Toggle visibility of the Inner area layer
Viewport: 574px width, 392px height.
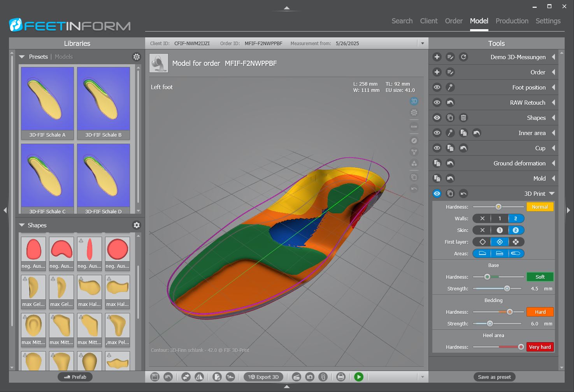[437, 133]
